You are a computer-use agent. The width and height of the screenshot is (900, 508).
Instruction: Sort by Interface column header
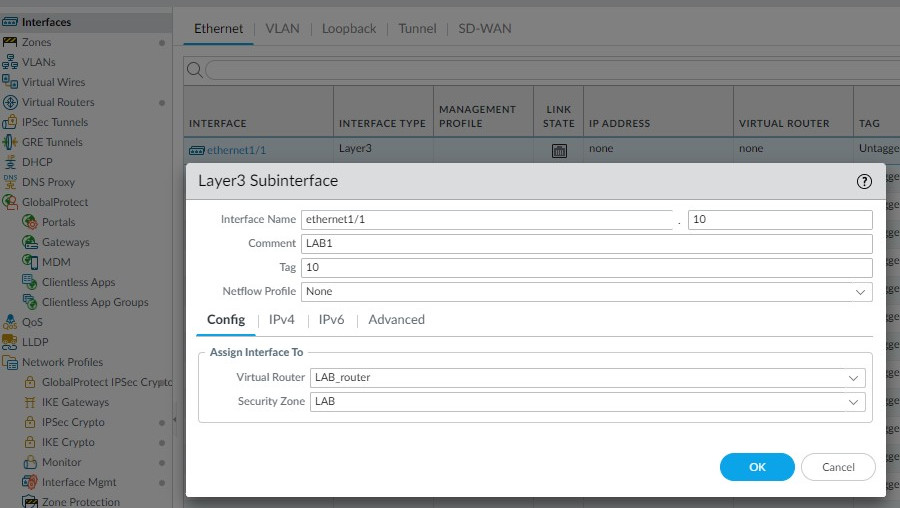218,123
